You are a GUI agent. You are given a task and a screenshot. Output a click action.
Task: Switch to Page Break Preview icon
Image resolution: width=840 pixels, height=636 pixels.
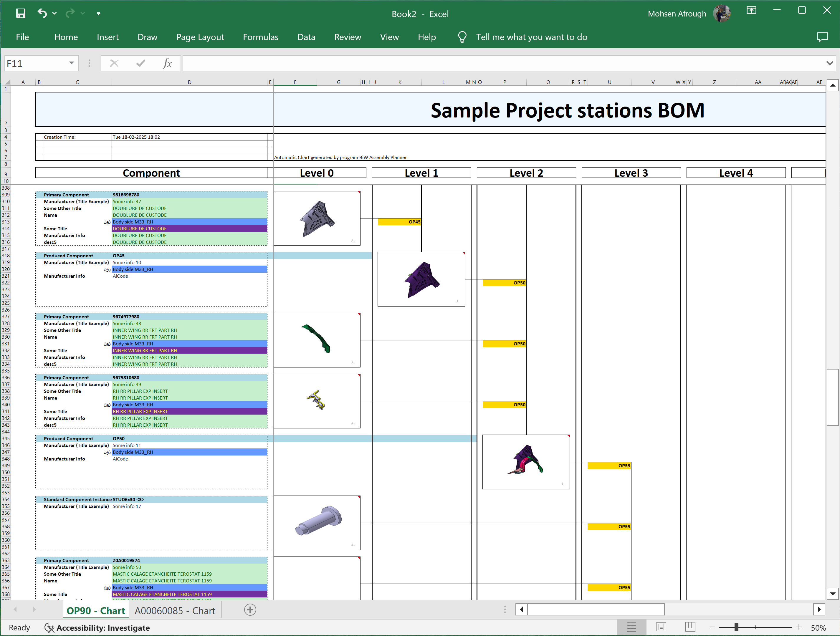[x=690, y=627]
